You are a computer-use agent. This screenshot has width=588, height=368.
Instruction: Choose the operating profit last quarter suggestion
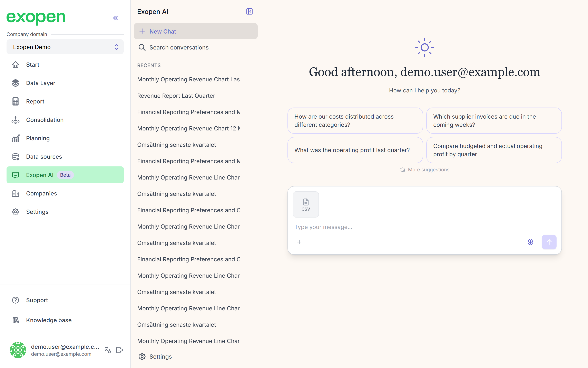(x=355, y=150)
